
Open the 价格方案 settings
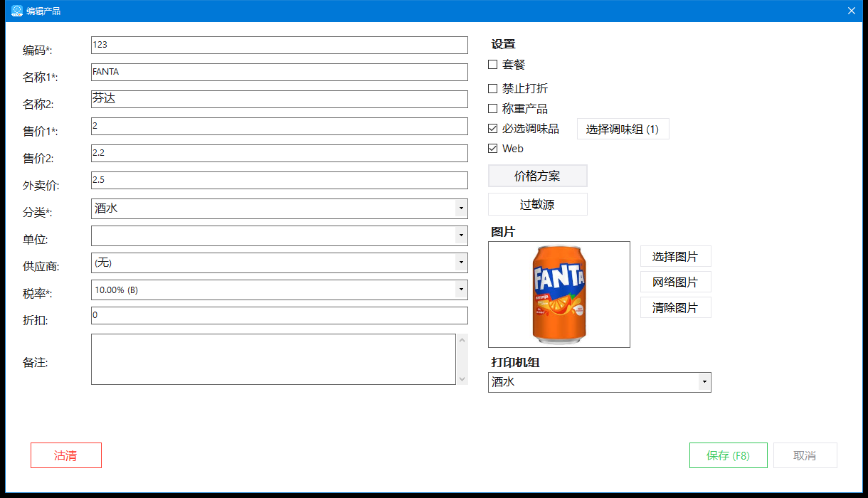pos(538,176)
